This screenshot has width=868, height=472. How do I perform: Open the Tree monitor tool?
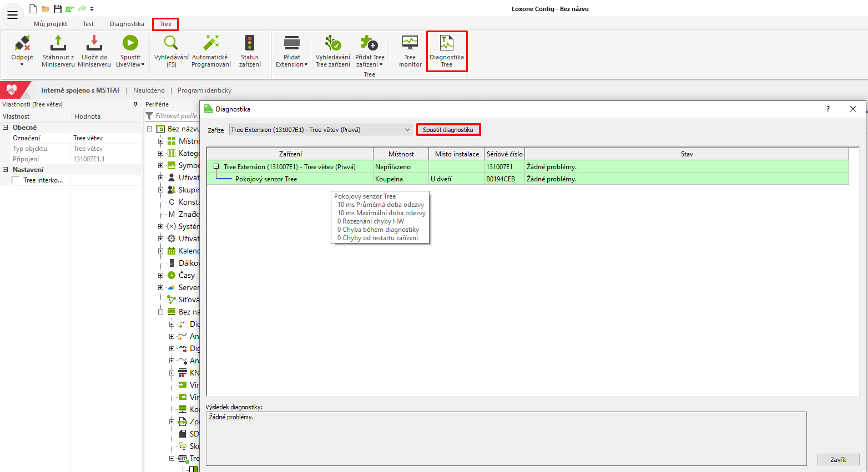coord(410,44)
